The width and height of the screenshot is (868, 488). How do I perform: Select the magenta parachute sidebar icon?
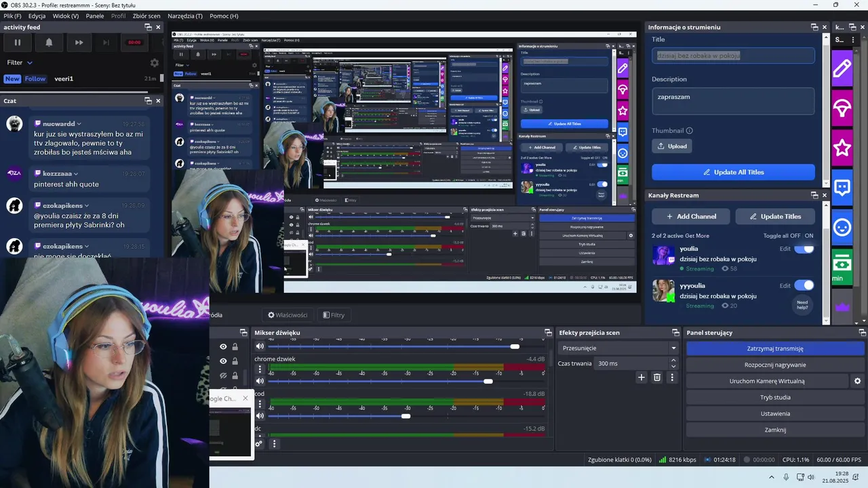coord(842,108)
